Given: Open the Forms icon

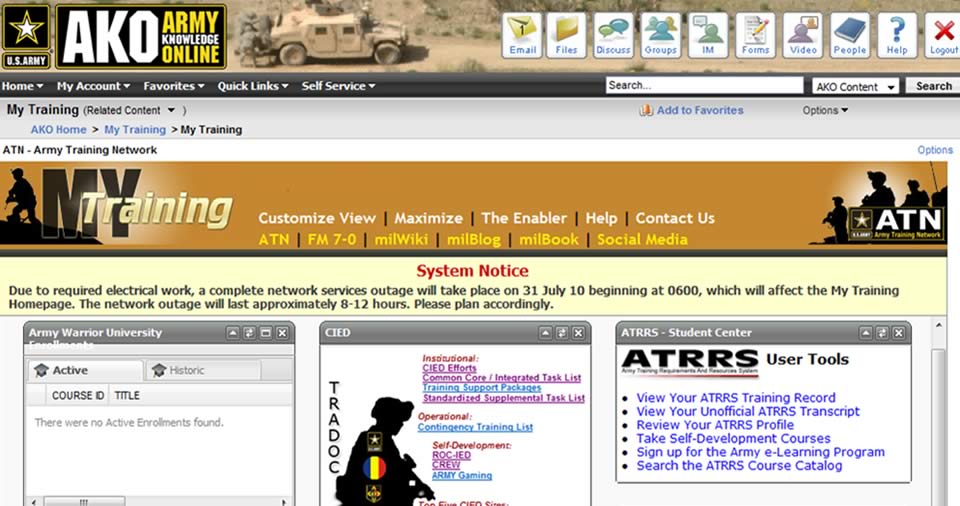Looking at the screenshot, I should (x=756, y=36).
